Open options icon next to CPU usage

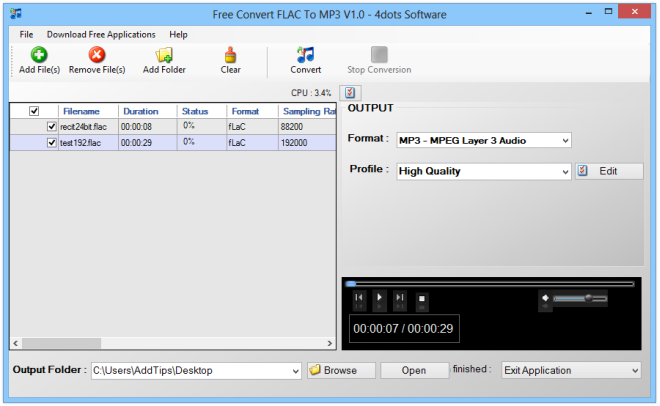point(350,93)
